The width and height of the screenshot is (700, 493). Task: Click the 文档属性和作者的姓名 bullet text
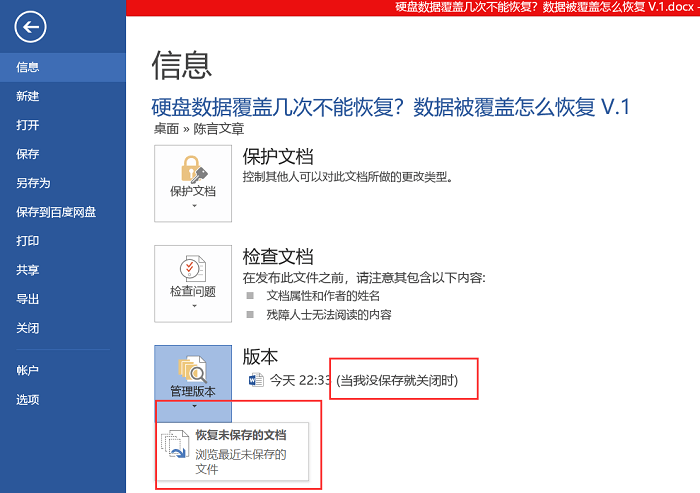coord(323,296)
